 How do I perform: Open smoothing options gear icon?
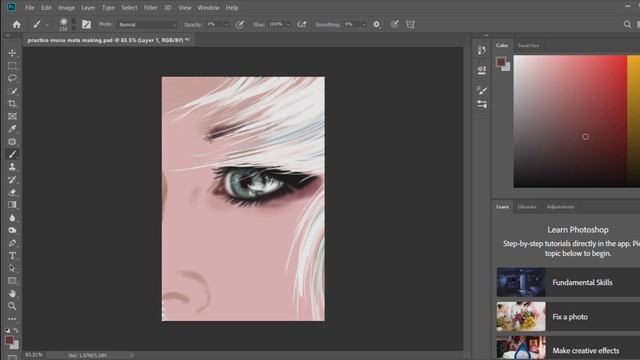pos(376,24)
